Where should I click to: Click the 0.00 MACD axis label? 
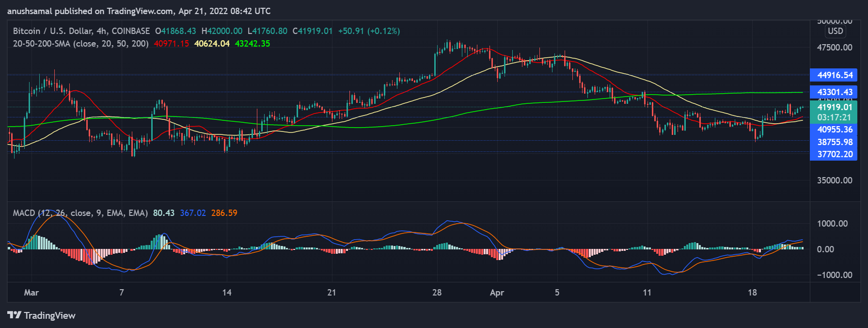click(825, 249)
